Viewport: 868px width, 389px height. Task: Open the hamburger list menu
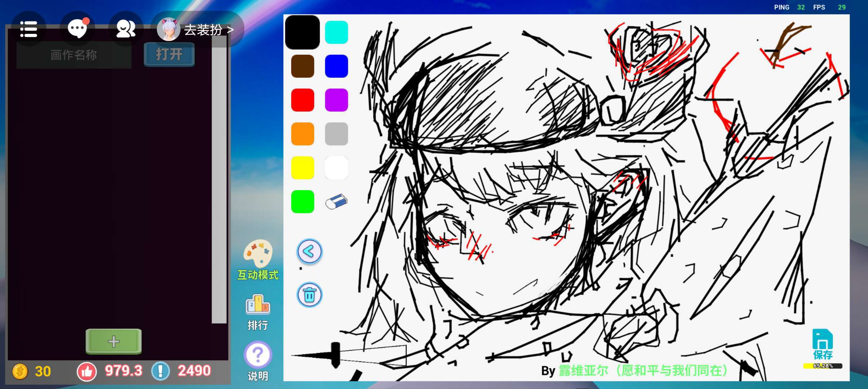pos(28,29)
